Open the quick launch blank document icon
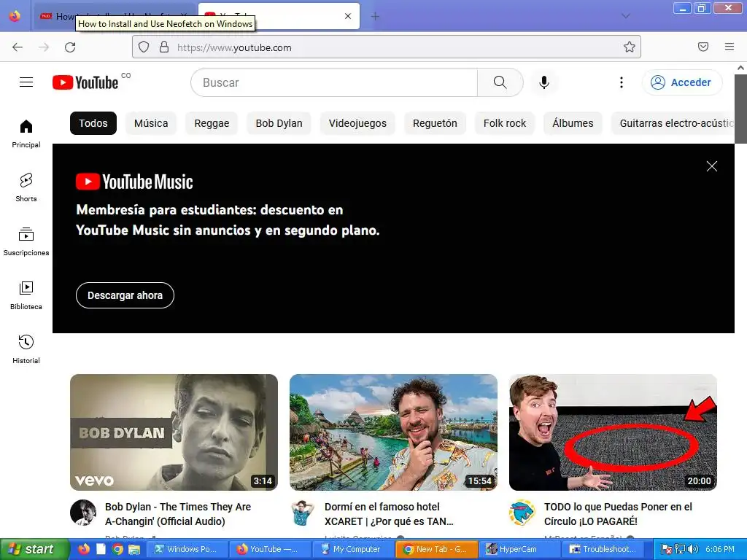 [x=101, y=549]
